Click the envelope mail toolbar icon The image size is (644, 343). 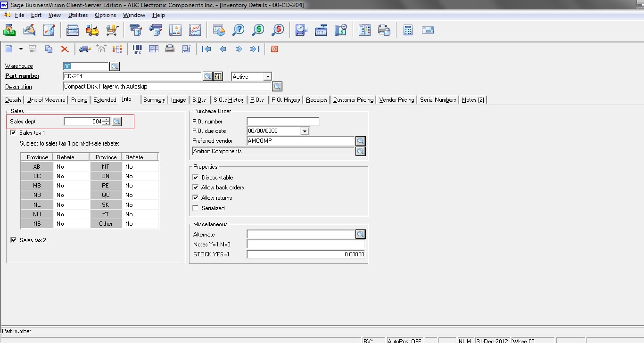pyautogui.click(x=428, y=30)
